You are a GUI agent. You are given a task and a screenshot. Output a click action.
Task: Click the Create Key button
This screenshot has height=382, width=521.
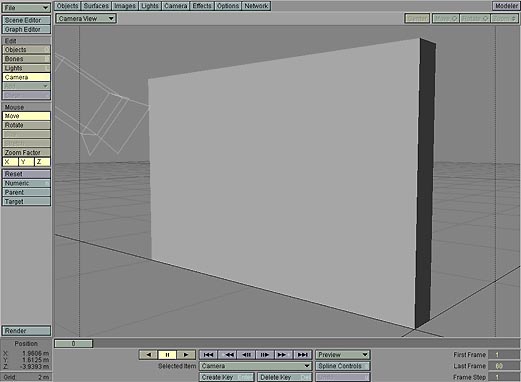227,377
